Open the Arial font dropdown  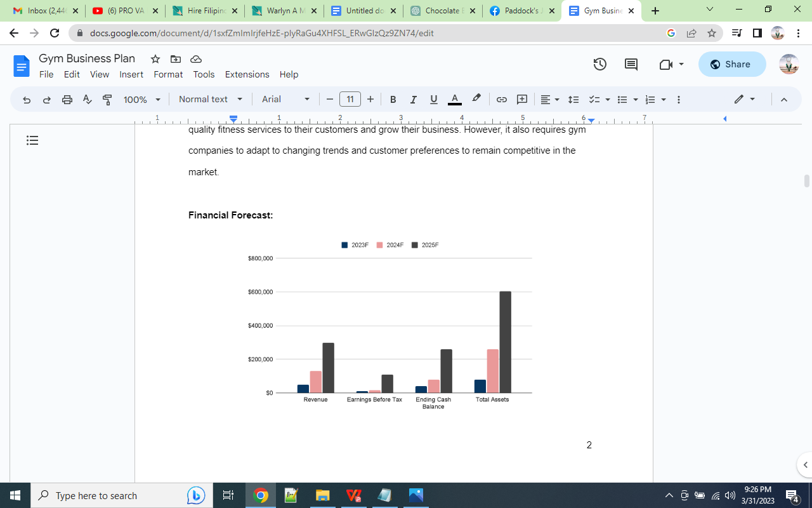tap(286, 99)
